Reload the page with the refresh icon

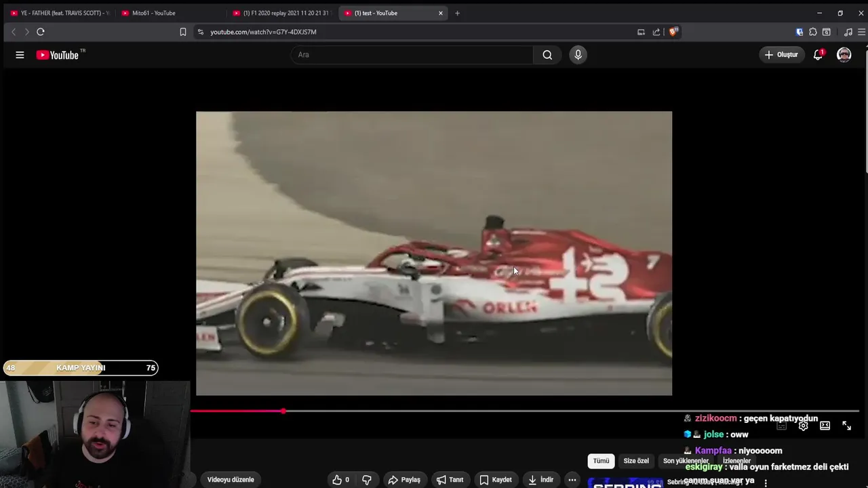coord(41,32)
